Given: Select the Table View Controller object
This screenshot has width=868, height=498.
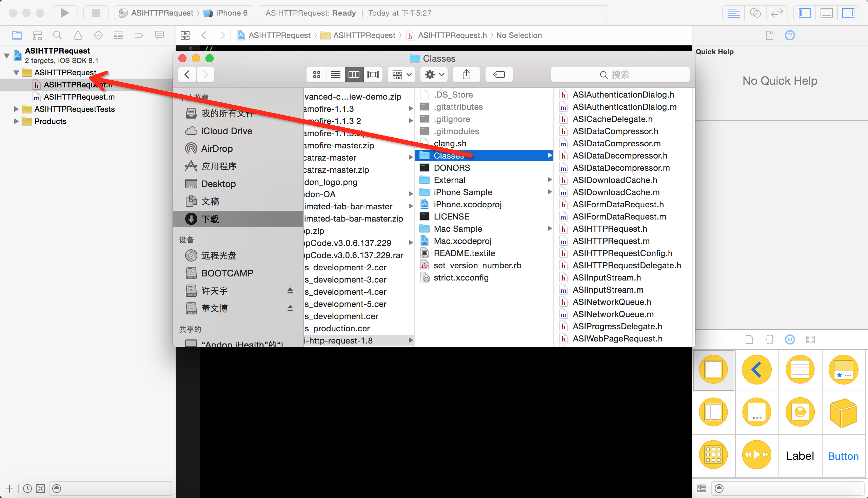Looking at the screenshot, I should coord(800,370).
